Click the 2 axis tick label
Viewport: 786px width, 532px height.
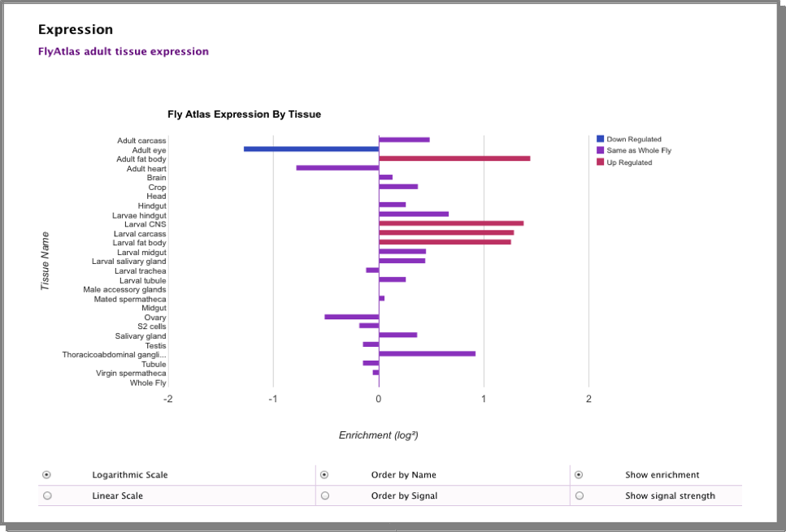point(588,399)
